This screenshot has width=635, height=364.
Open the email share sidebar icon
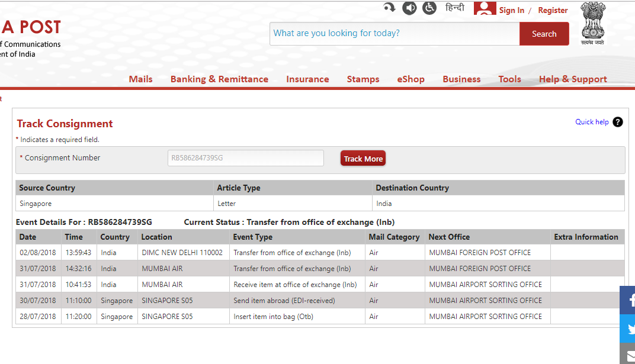click(x=627, y=354)
